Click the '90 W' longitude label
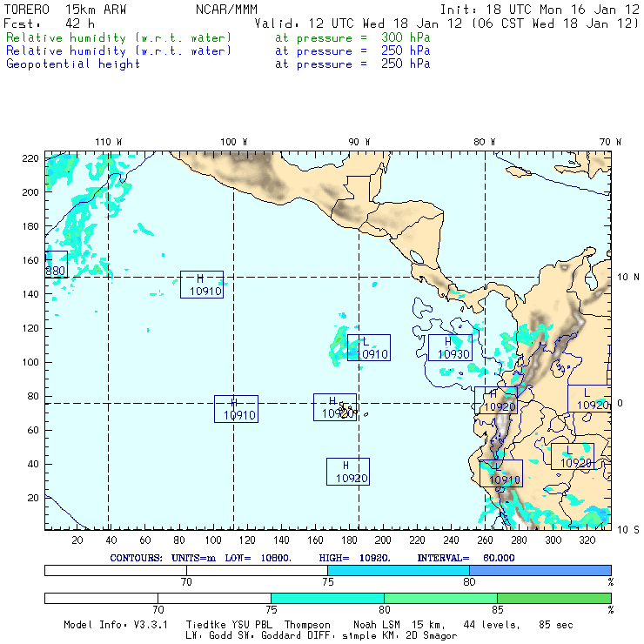This screenshot has height=644, width=644. (x=359, y=142)
